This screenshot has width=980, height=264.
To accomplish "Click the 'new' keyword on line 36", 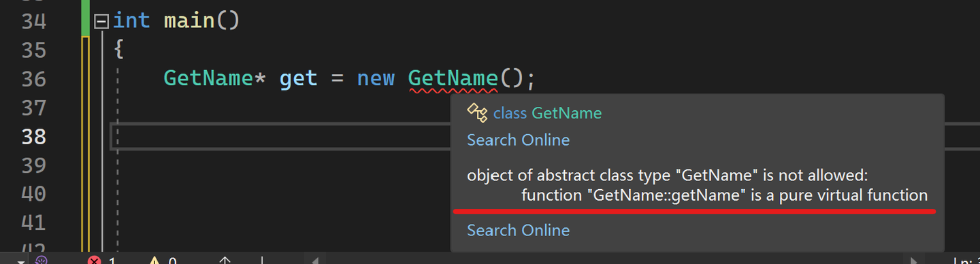I will 376,79.
